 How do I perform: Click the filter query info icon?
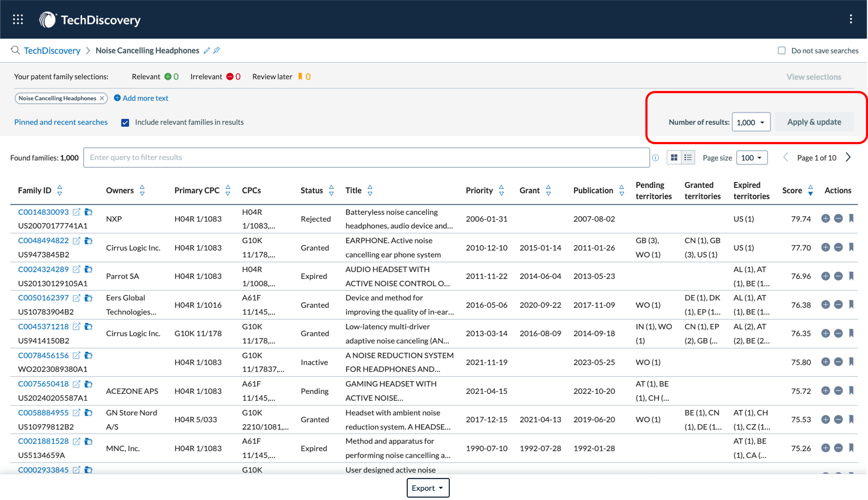[x=655, y=158]
